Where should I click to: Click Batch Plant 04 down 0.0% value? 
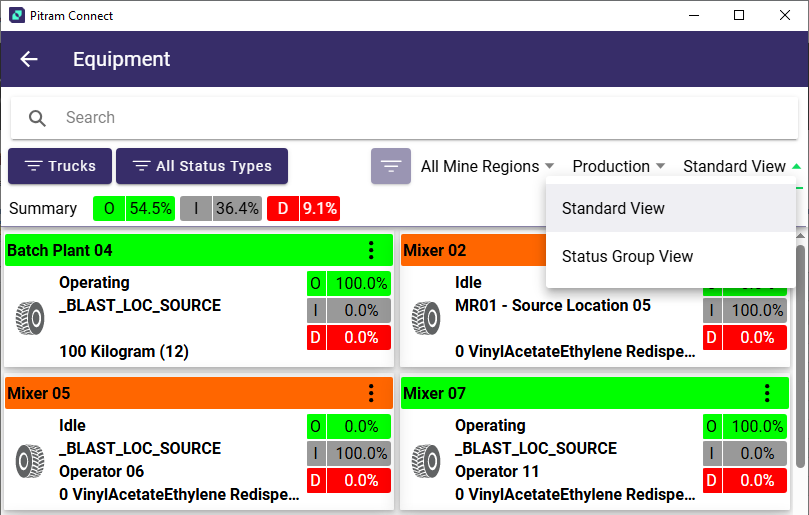pos(360,337)
